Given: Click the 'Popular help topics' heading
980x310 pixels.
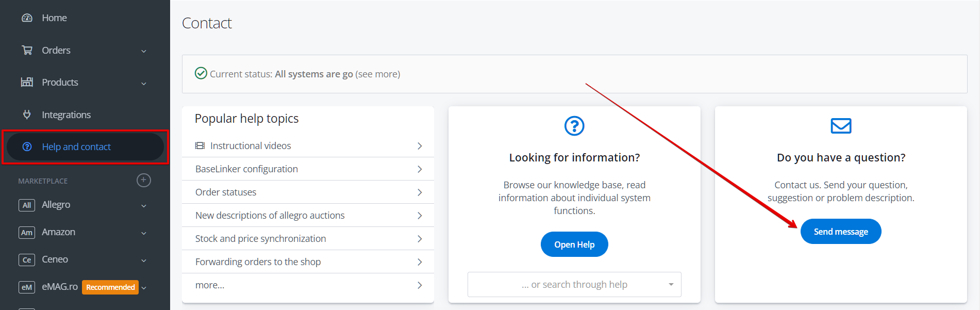Looking at the screenshot, I should 246,119.
